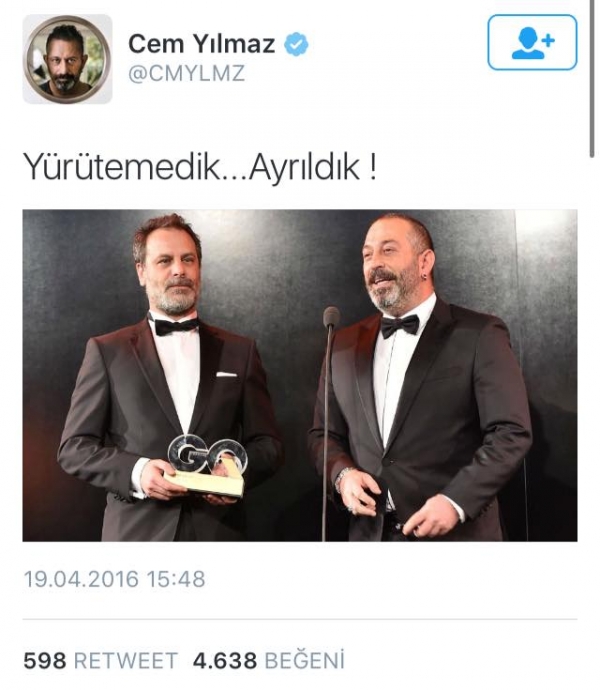Image resolution: width=600 pixels, height=690 pixels.
Task: Click the follow user icon button
Action: pyautogui.click(x=532, y=42)
